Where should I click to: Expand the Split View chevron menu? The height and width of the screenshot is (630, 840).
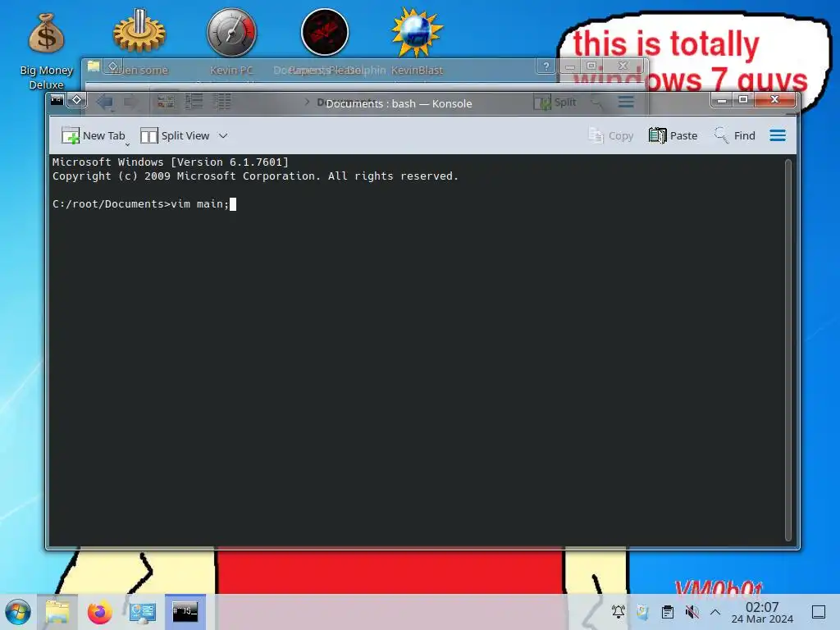pos(223,135)
